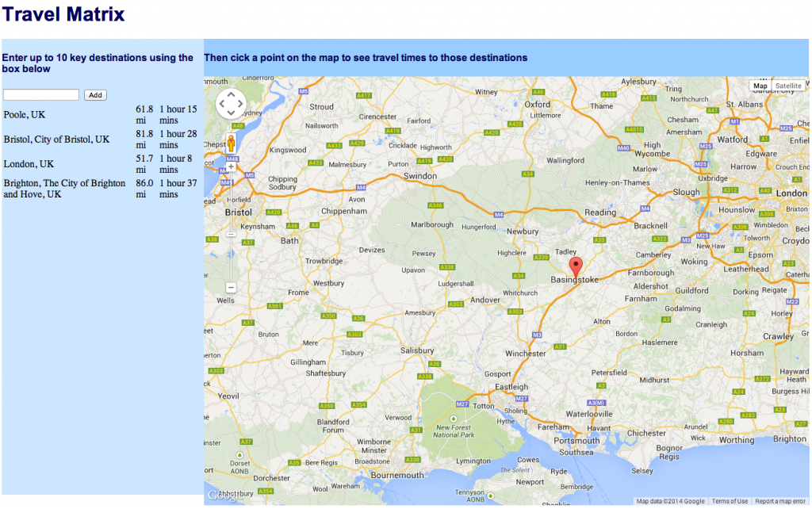Click Portsmouth on the map
The width and height of the screenshot is (812, 509).
click(x=577, y=441)
